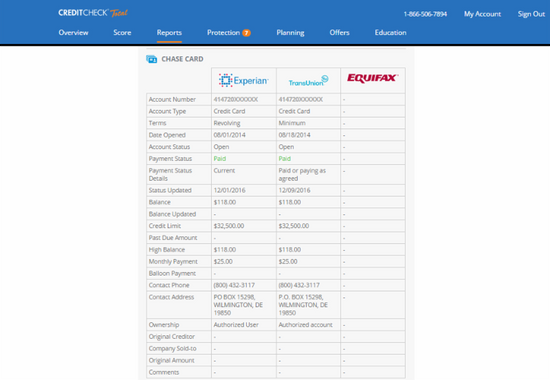Click the Experian green Paid status
This screenshot has height=380, width=550.
point(220,159)
